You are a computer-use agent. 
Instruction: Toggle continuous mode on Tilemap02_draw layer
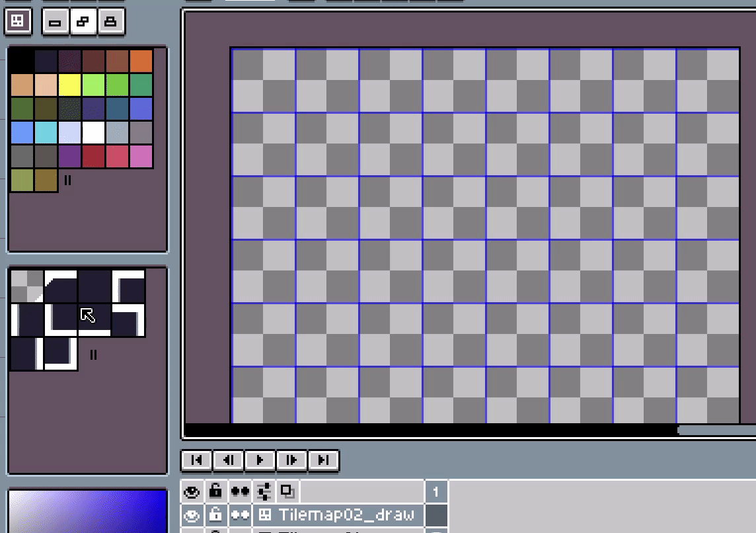click(x=240, y=515)
